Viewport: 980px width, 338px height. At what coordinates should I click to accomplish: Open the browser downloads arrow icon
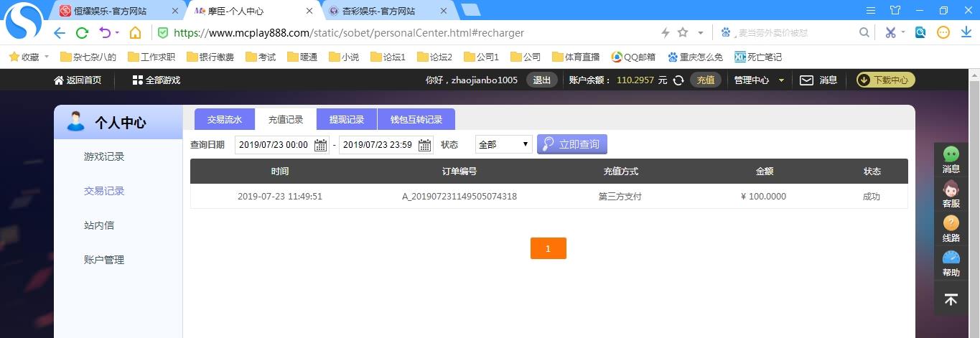[x=966, y=33]
